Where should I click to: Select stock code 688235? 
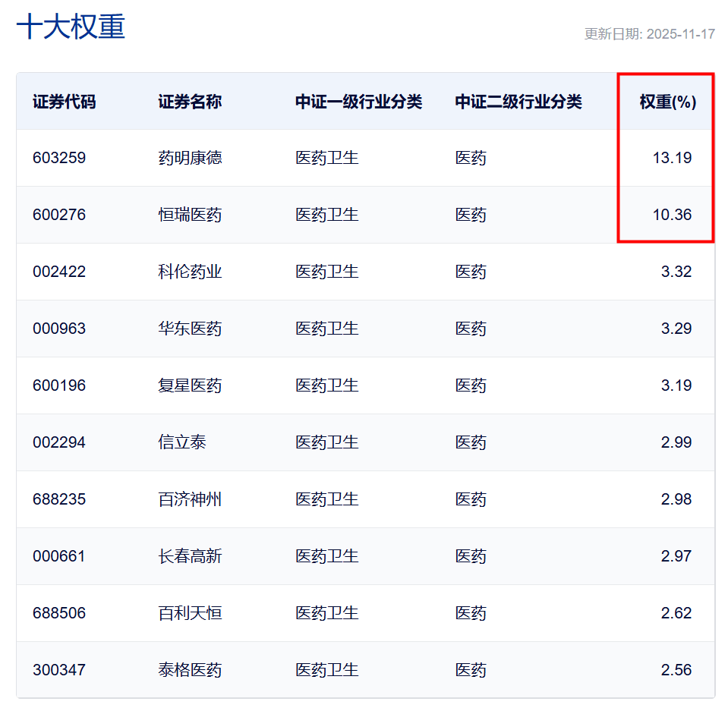(x=59, y=499)
